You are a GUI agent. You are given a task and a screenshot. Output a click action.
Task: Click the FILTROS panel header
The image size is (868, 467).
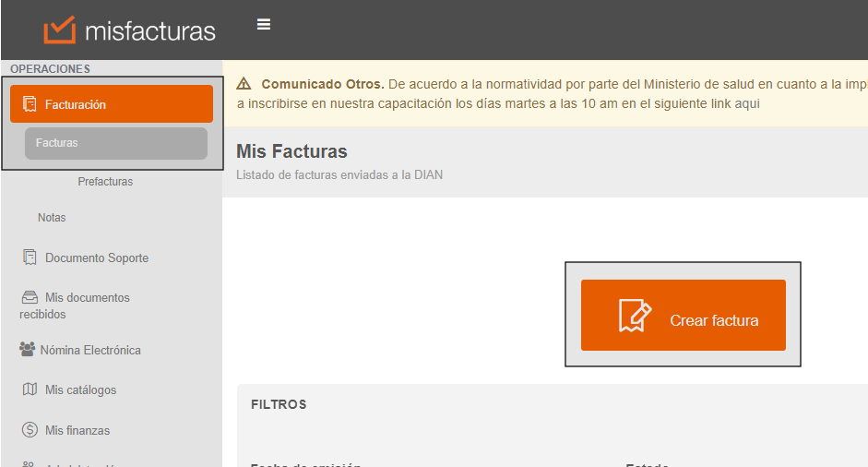tap(279, 404)
